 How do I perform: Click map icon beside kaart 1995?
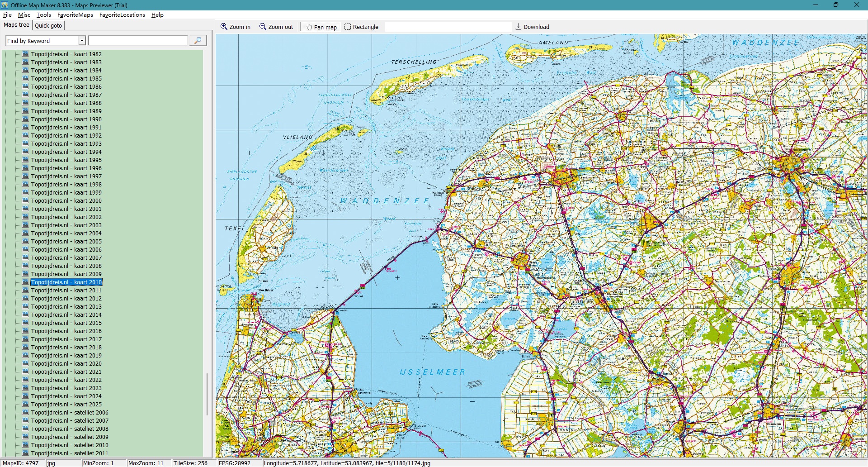click(x=25, y=160)
